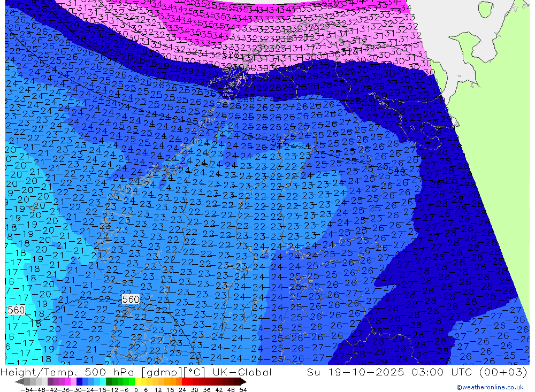Pick the bright yellow swatch above 0 in legend
The width and height of the screenshot is (535, 392).
point(138,381)
